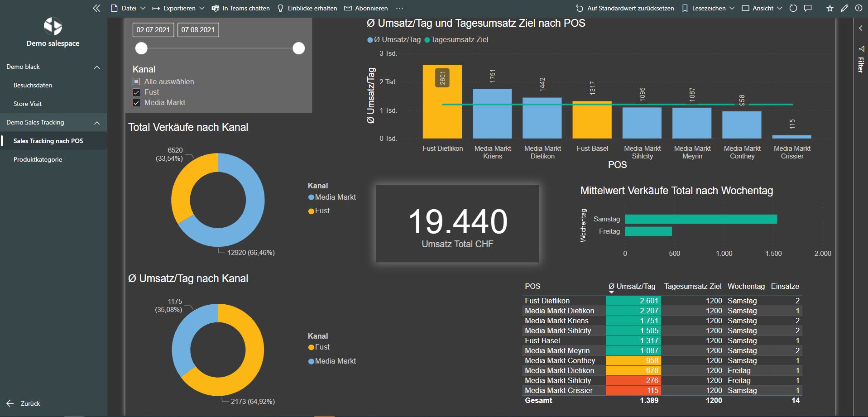The width and height of the screenshot is (868, 417).
Task: Select Media Markt Meyrin table row
Action: tap(662, 350)
